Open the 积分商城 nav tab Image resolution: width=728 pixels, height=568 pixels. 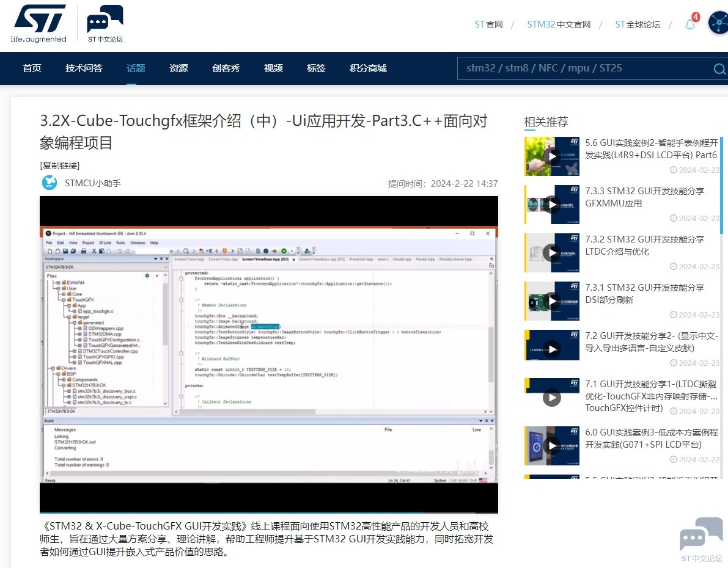pos(368,68)
